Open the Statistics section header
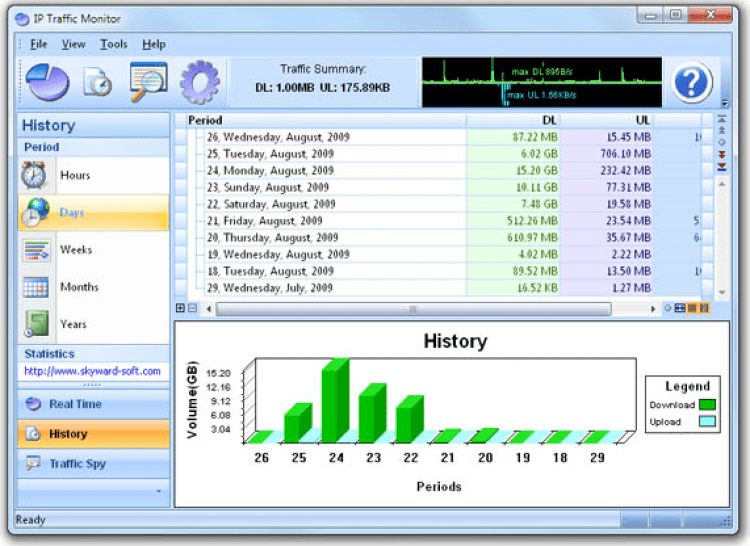Screen dimensions: 750x546 [93, 354]
